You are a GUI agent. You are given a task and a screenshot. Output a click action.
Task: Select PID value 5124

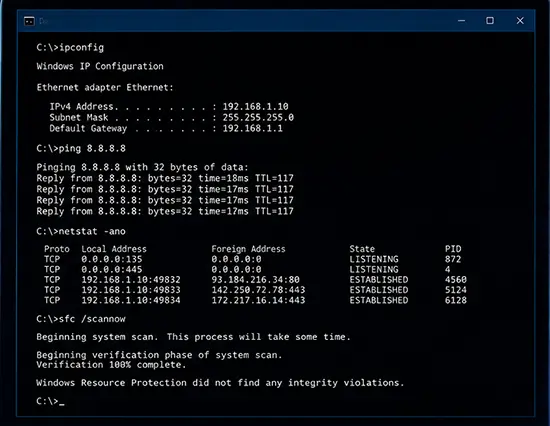456,290
